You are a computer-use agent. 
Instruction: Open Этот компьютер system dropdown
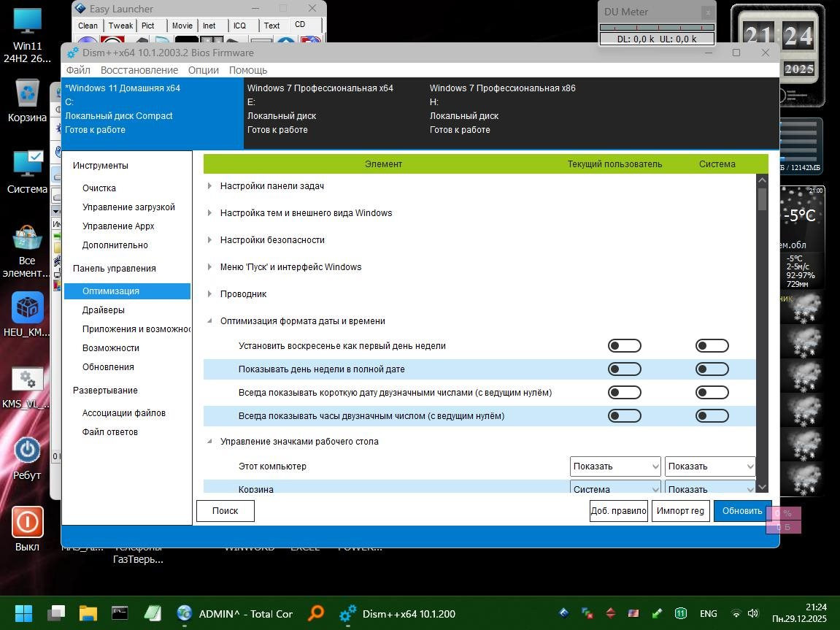click(710, 466)
